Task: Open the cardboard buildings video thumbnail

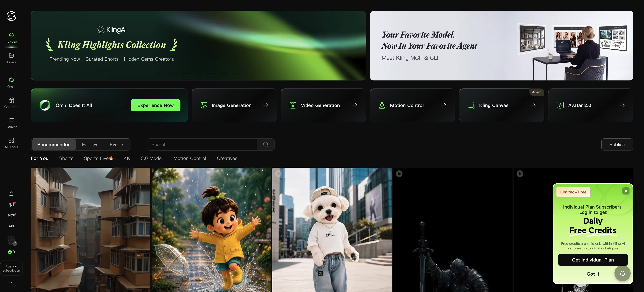Action: pyautogui.click(x=91, y=230)
